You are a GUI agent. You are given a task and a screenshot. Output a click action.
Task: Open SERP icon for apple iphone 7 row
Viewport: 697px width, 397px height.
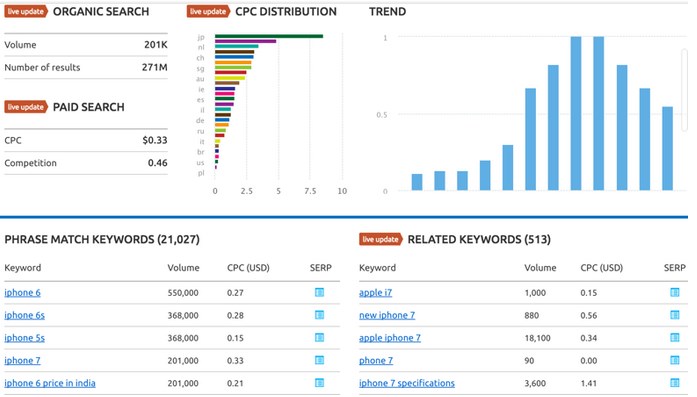coord(675,338)
